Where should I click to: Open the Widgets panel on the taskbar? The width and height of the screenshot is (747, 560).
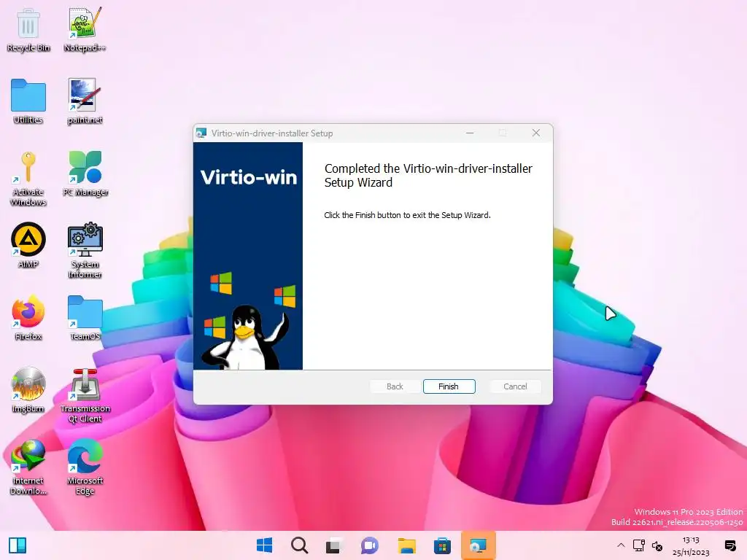coord(18,545)
